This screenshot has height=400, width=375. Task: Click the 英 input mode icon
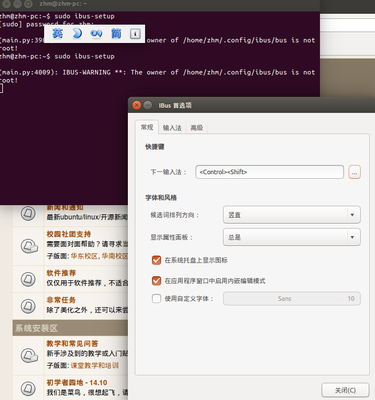click(x=58, y=33)
